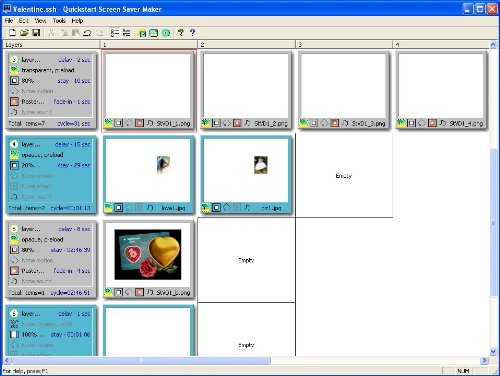Click the blue question mark help icon
The height and width of the screenshot is (376, 500).
point(192,33)
